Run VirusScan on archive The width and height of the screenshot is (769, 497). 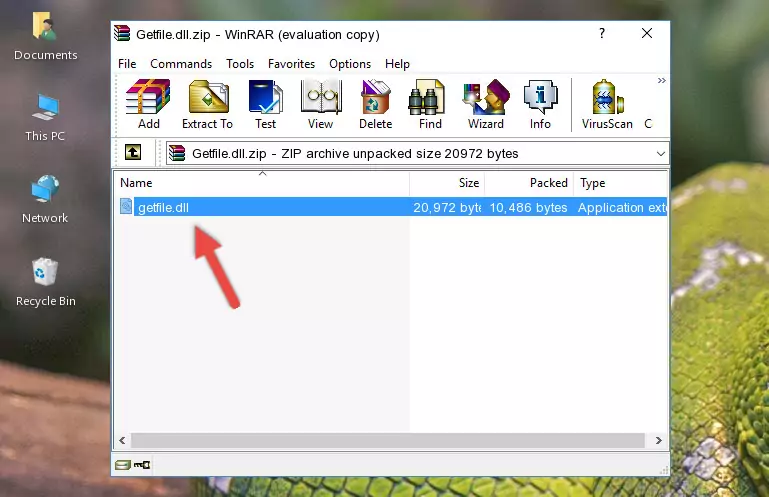pyautogui.click(x=607, y=105)
